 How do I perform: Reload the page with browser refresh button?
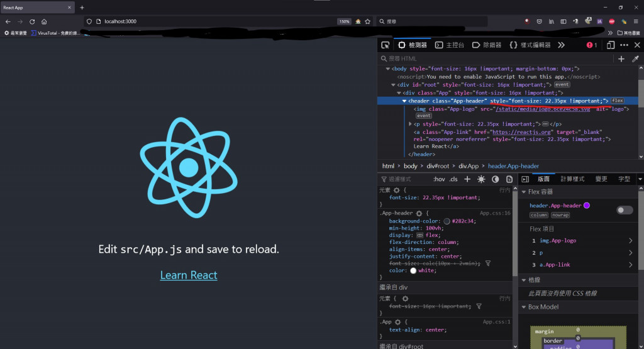coord(32,21)
